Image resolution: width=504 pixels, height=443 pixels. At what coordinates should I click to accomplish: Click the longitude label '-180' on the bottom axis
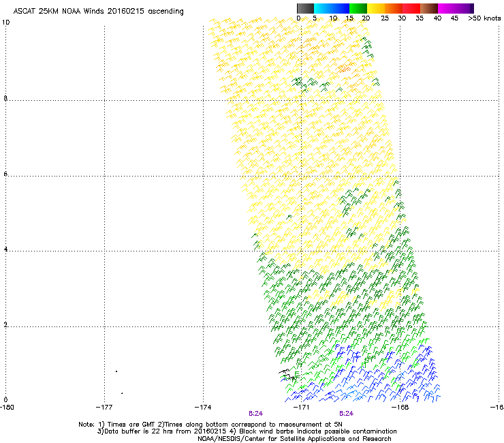click(7, 408)
